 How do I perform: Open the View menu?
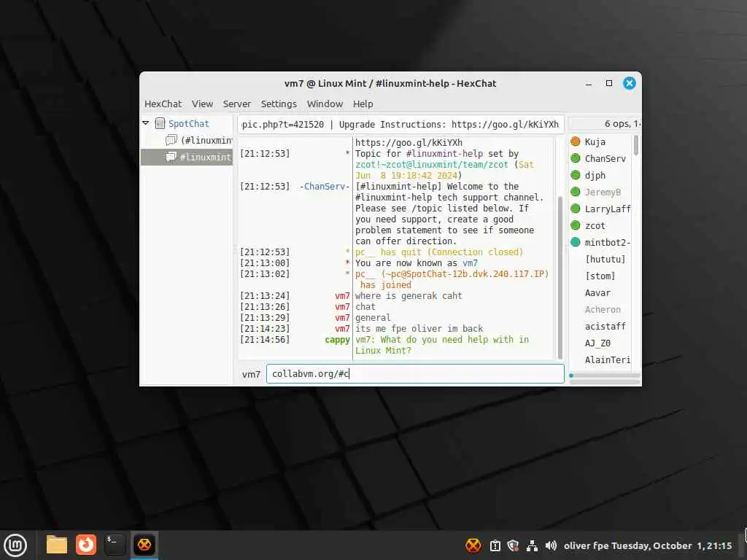203,104
